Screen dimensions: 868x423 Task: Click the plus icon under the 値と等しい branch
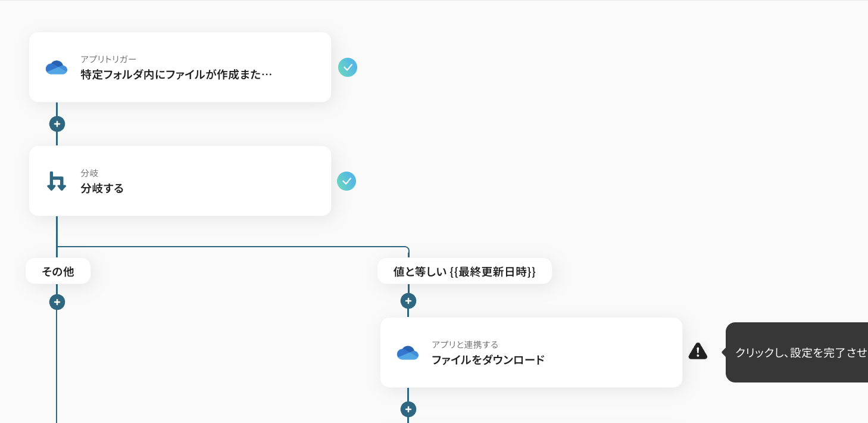[x=408, y=301]
